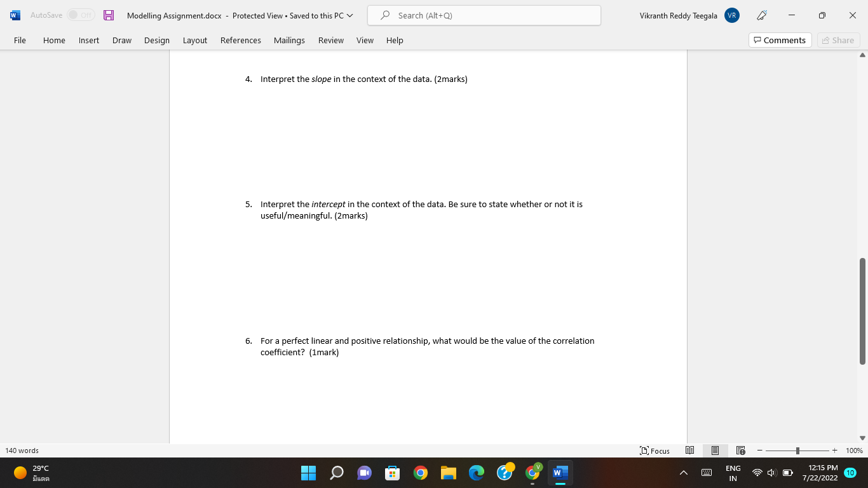Image resolution: width=868 pixels, height=488 pixels.
Task: Adjust the zoom slider in the status bar
Action: (797, 451)
